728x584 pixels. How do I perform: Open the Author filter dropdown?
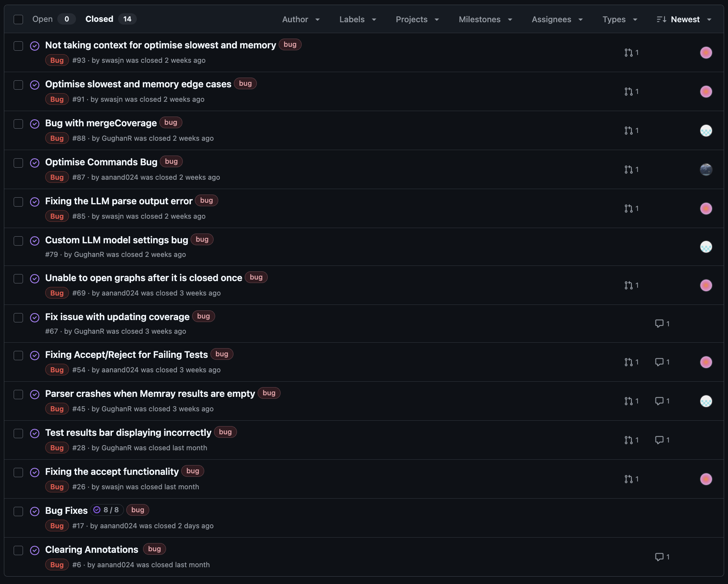(300, 19)
